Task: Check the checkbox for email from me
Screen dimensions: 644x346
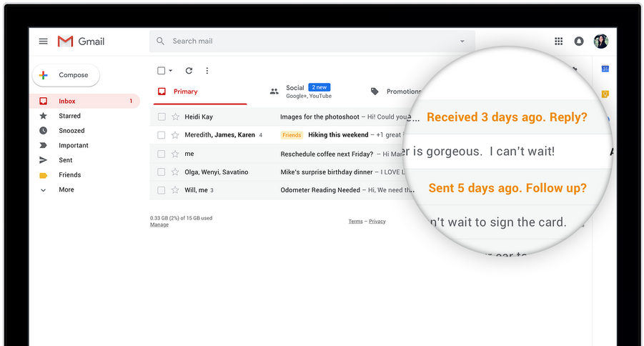Action: 162,154
